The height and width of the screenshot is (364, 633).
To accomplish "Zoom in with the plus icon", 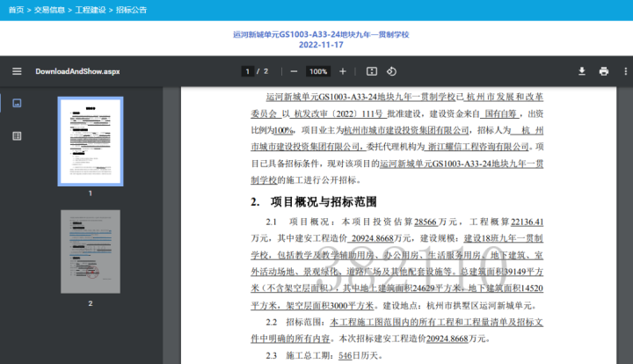I will tap(343, 71).
